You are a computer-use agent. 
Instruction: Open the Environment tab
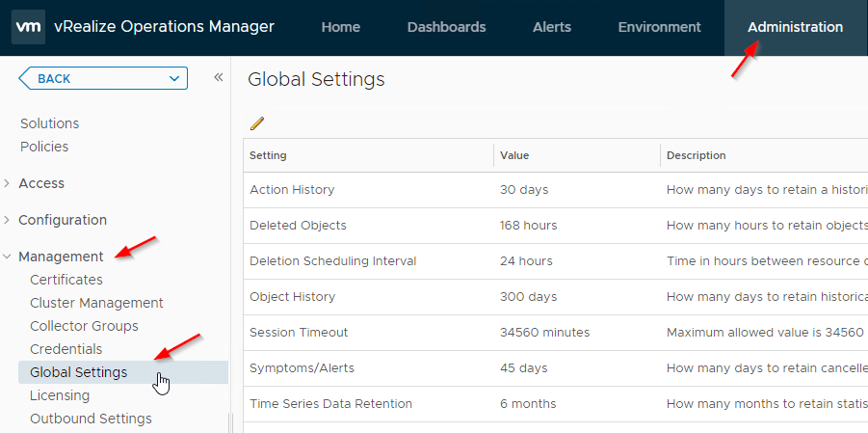[x=659, y=27]
